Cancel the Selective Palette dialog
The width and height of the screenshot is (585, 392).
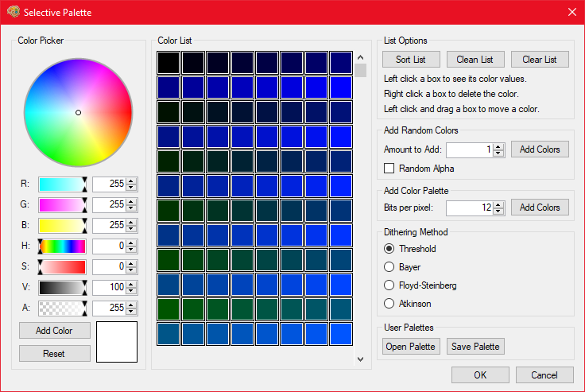[x=544, y=375]
